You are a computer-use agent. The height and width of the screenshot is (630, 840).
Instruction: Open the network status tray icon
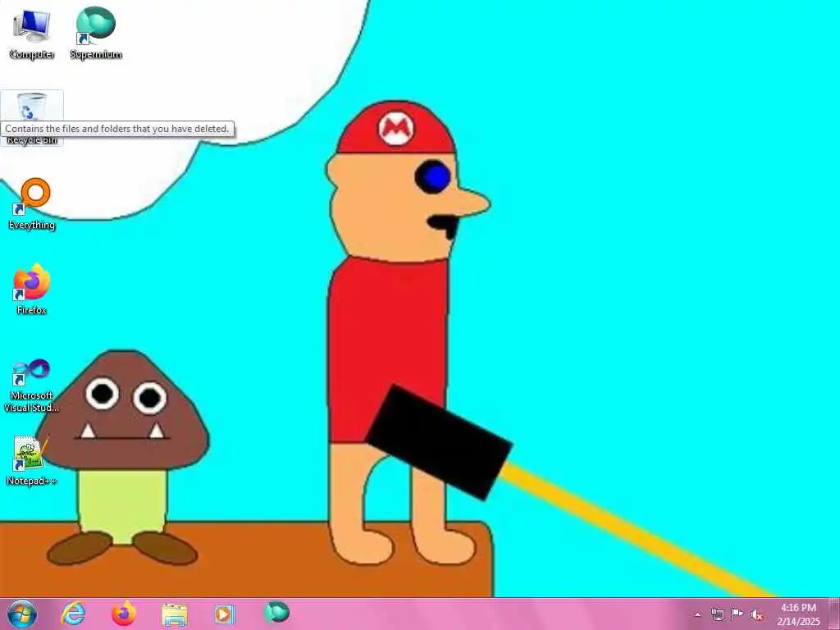click(717, 615)
